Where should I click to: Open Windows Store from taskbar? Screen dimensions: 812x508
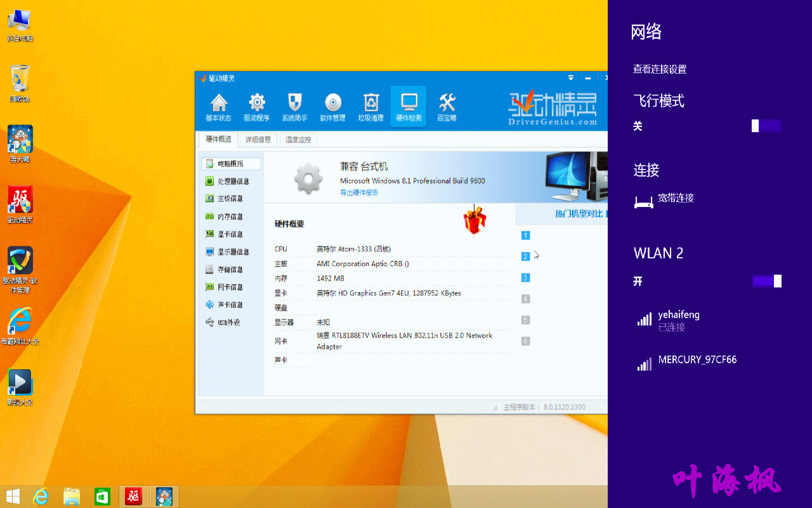[x=102, y=496]
